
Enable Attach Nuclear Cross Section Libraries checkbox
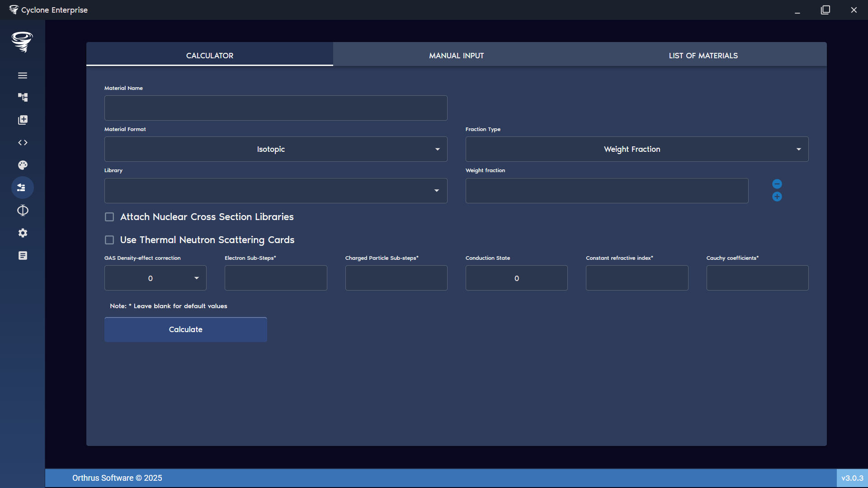[x=109, y=217]
